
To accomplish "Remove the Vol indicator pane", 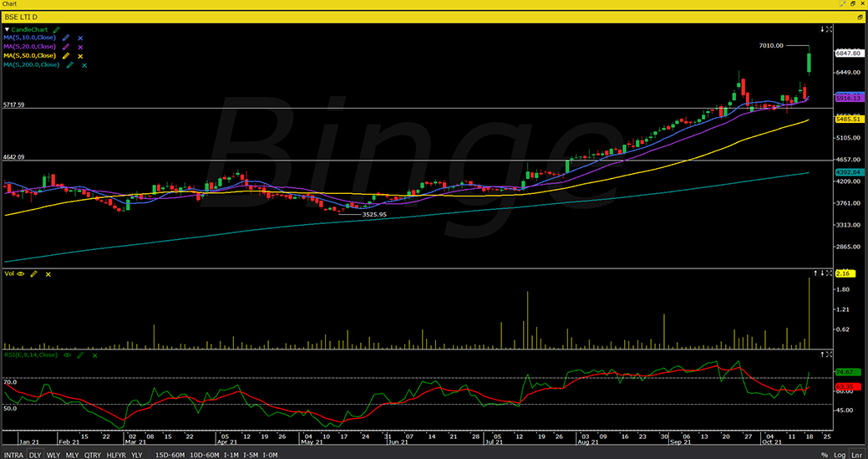I will click(x=48, y=273).
